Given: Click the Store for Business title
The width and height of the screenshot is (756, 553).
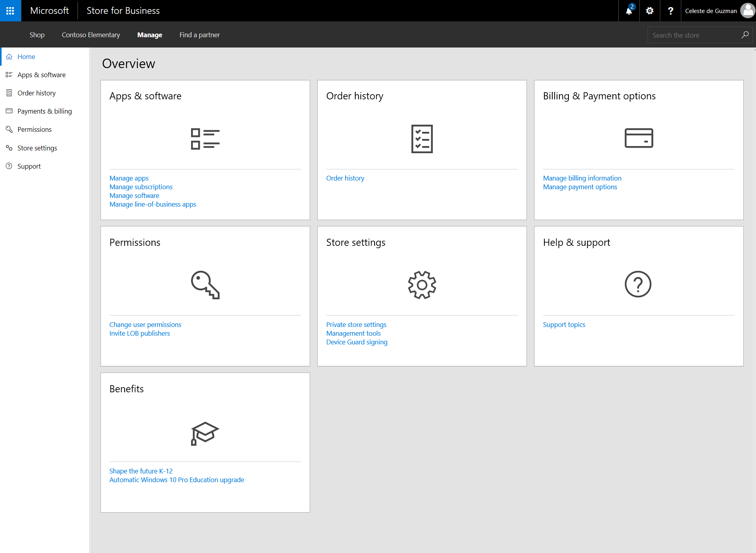Looking at the screenshot, I should pyautogui.click(x=123, y=11).
